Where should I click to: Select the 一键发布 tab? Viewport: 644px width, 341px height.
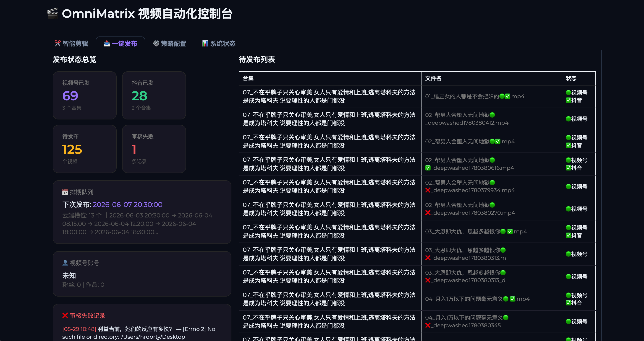click(x=120, y=44)
